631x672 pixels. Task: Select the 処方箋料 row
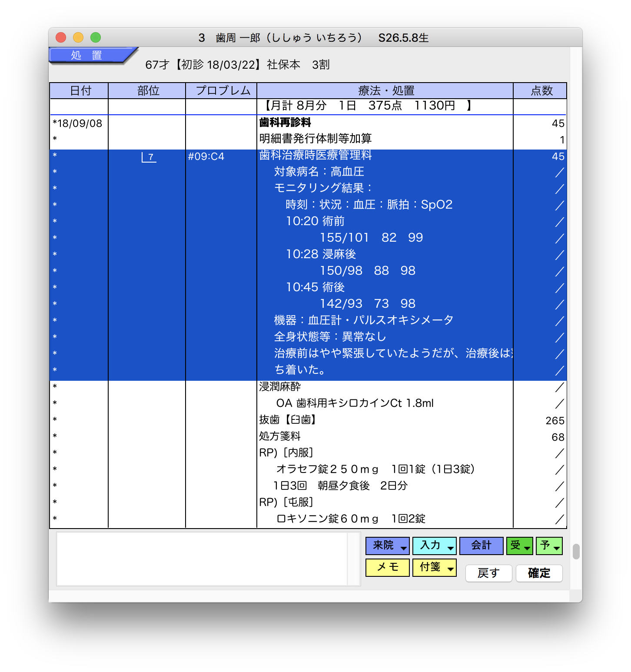pyautogui.click(x=280, y=436)
